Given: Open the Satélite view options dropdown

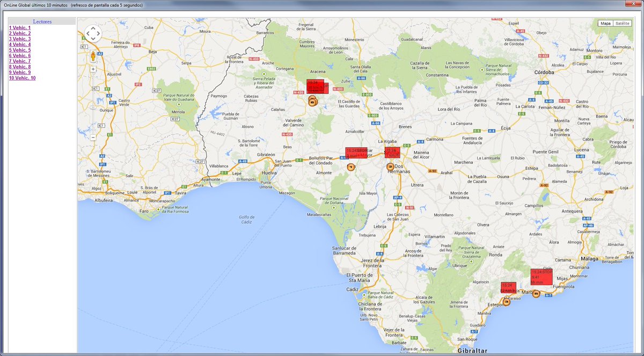Looking at the screenshot, I should (x=630, y=24).
